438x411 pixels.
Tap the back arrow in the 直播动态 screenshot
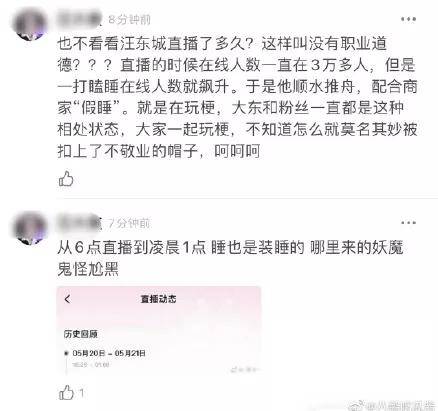tap(68, 299)
